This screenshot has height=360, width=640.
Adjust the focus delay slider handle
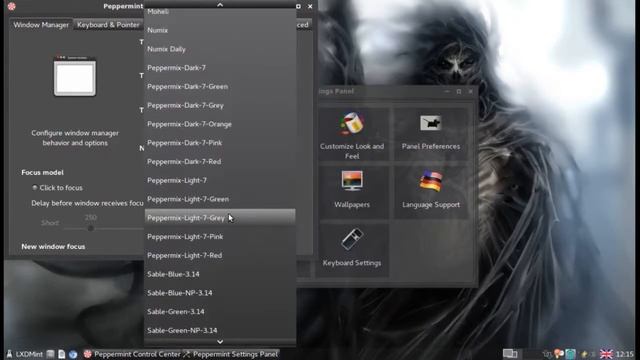pos(91,229)
